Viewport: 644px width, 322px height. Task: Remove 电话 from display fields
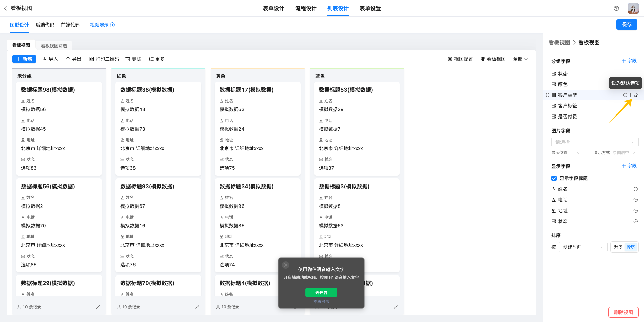tap(635, 200)
